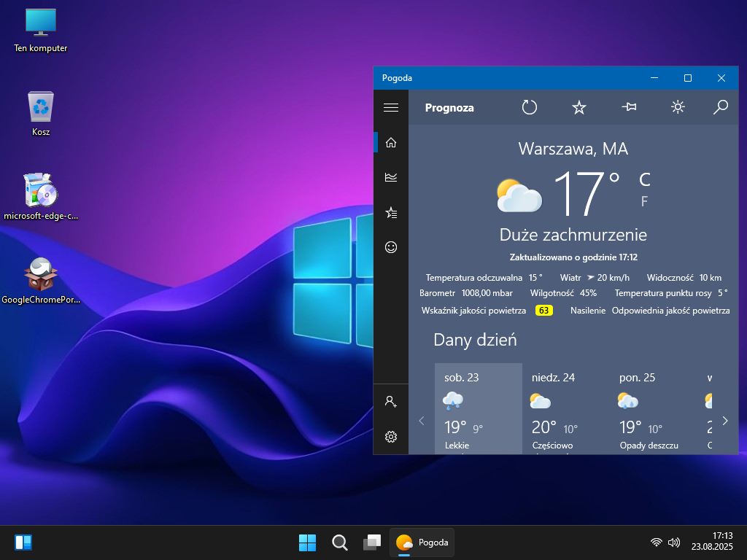
Task: Open the Windows Start menu
Action: [x=307, y=542]
